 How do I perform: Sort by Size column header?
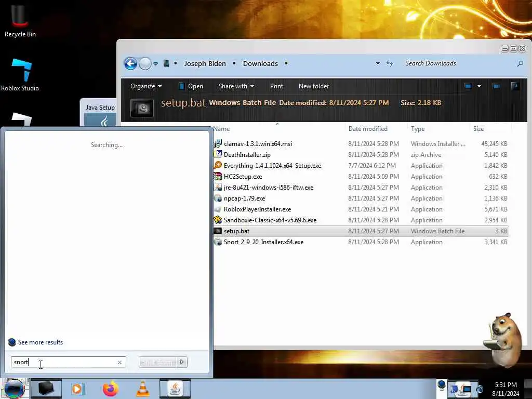tap(478, 129)
